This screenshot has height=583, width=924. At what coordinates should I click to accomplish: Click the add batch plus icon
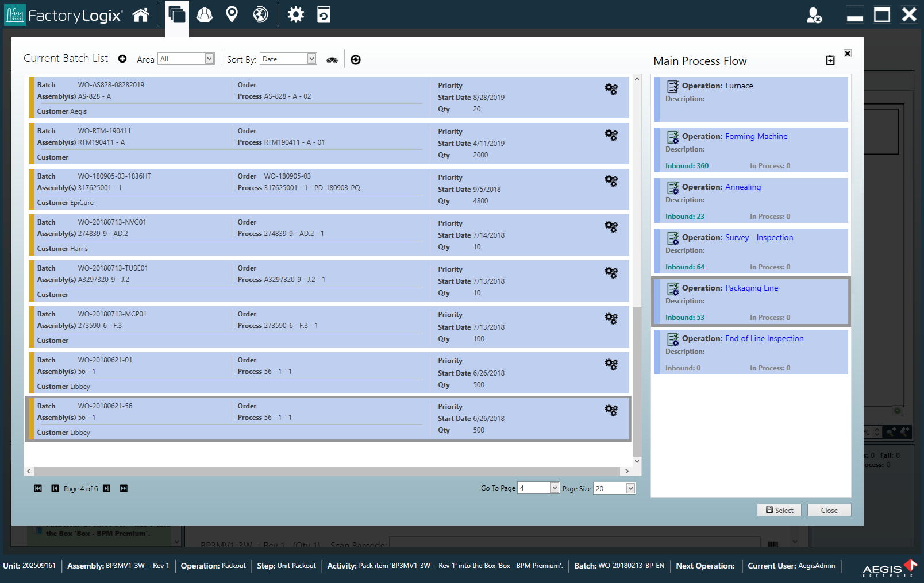[x=122, y=59]
